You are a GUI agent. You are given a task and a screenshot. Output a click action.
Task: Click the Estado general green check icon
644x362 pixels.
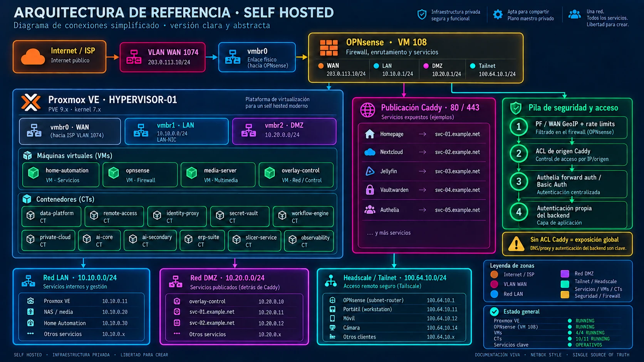pyautogui.click(x=494, y=312)
